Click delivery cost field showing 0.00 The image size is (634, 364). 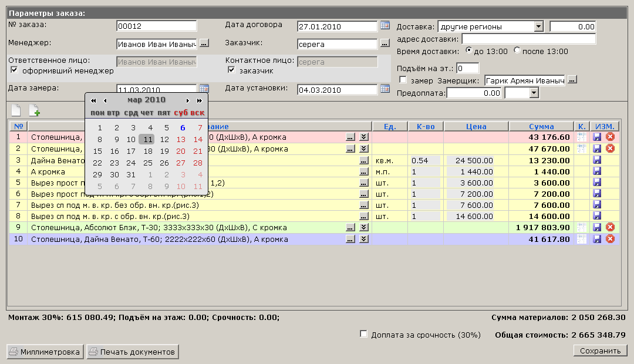(x=572, y=26)
